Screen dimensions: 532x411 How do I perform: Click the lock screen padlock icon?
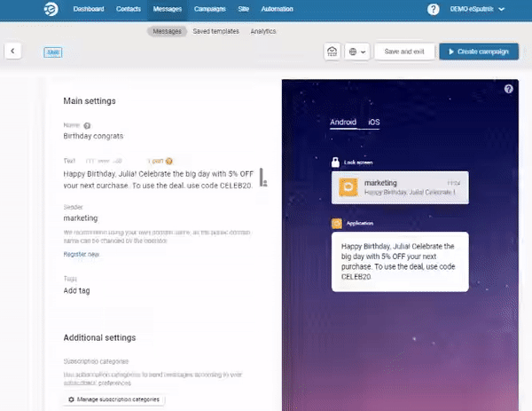pyautogui.click(x=336, y=162)
